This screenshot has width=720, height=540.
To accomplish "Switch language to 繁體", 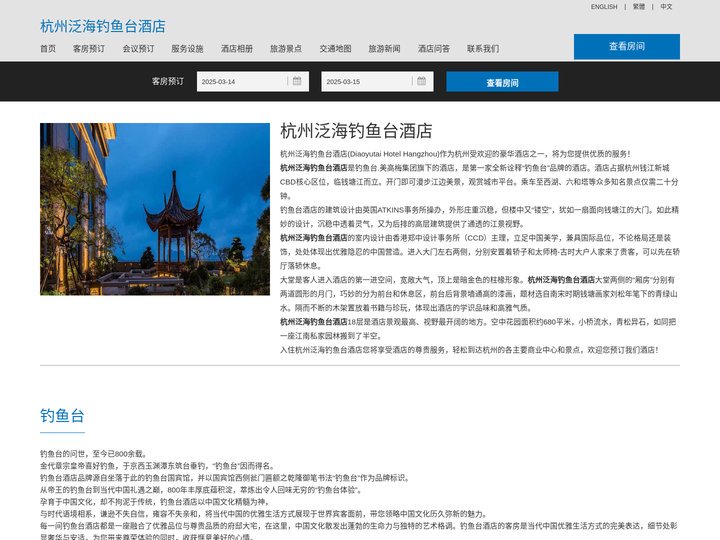I will point(639,7).
